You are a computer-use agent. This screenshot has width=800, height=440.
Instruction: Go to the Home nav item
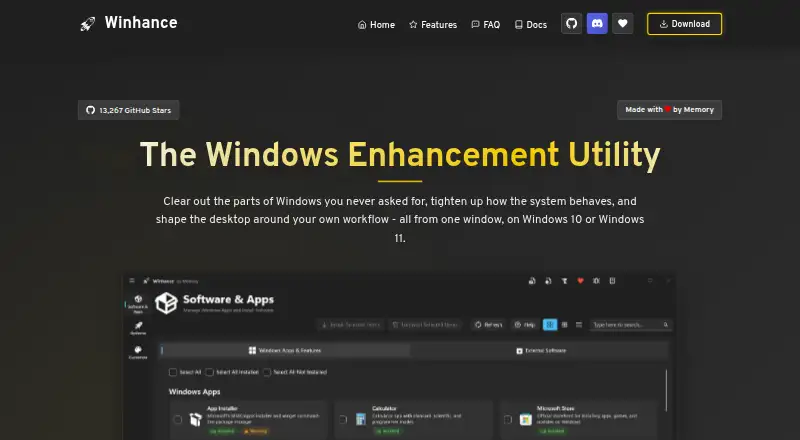pos(376,25)
